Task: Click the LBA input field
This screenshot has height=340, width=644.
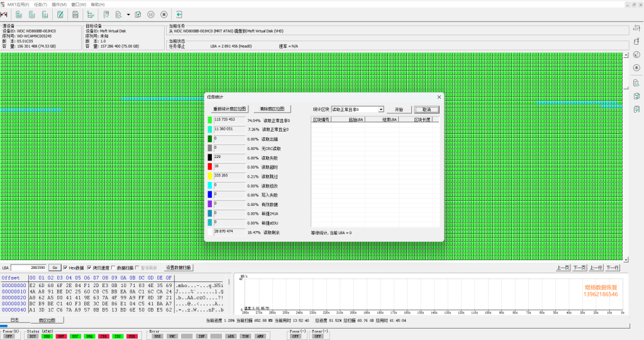Action: (28, 268)
